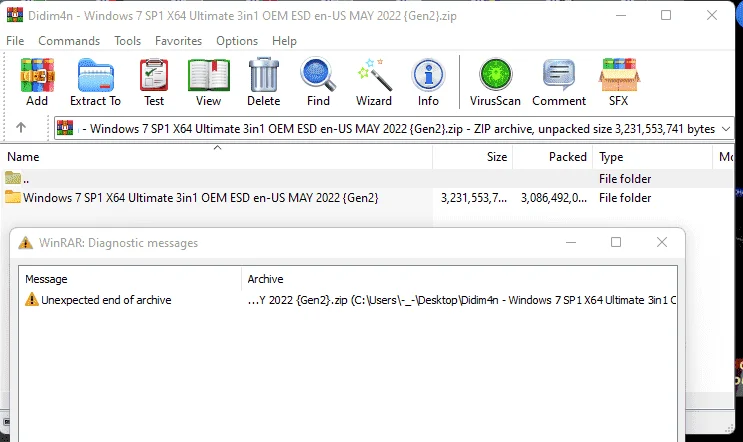Click the Delete trash can icon
743x442 pixels.
click(263, 75)
